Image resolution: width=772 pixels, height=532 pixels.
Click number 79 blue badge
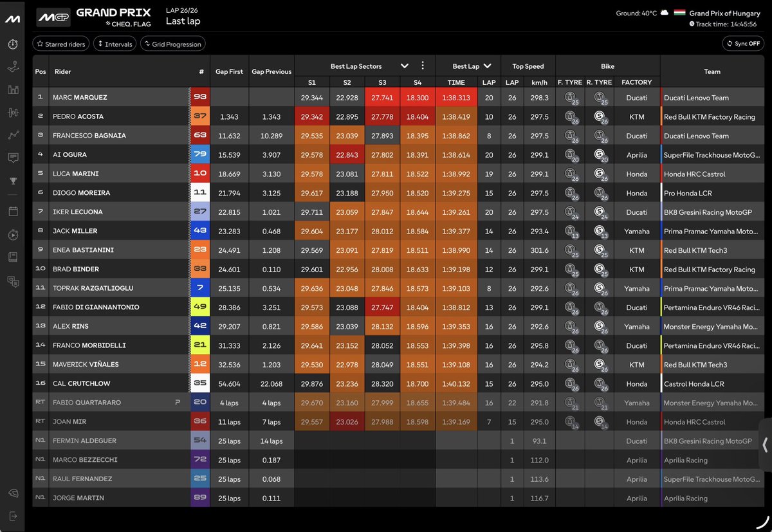tap(200, 155)
